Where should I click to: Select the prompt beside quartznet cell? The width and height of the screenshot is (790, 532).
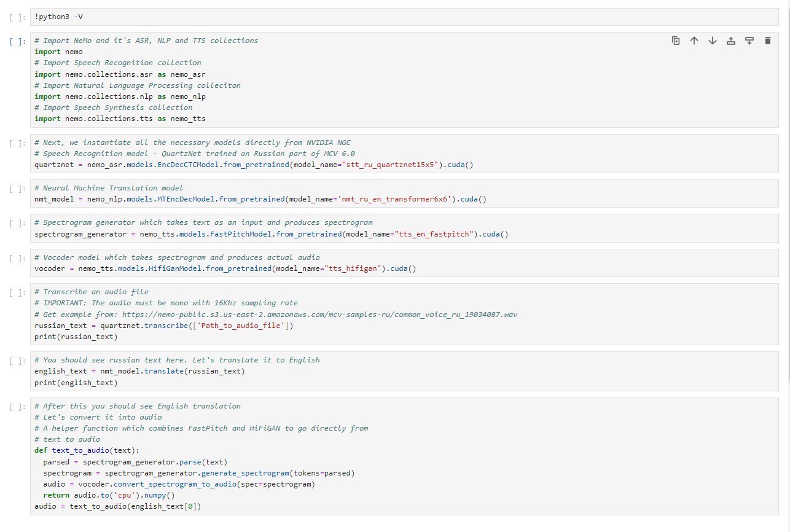(x=18, y=143)
